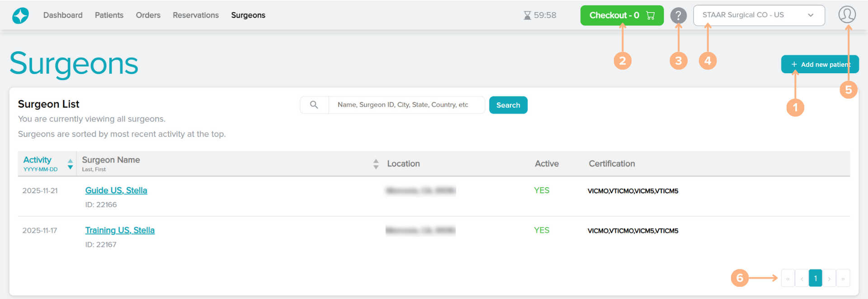The height and width of the screenshot is (299, 868).
Task: Toggle sort order on Activity column
Action: pos(70,164)
